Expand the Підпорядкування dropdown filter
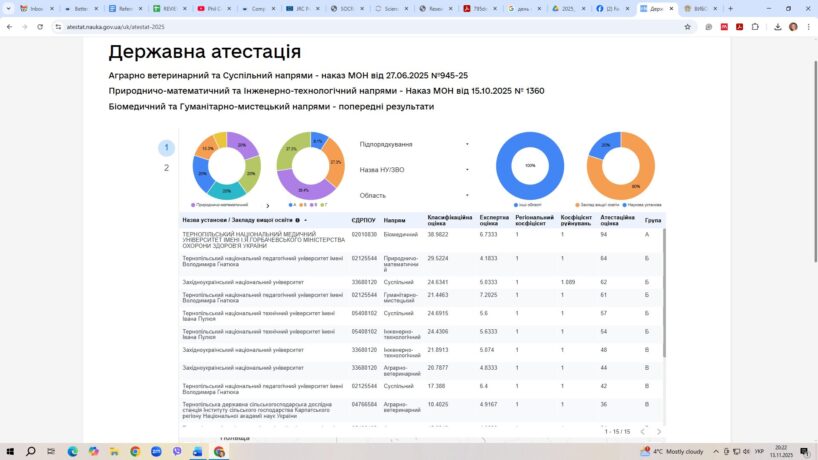Image resolution: width=818 pixels, height=460 pixels. pyautogui.click(x=414, y=144)
